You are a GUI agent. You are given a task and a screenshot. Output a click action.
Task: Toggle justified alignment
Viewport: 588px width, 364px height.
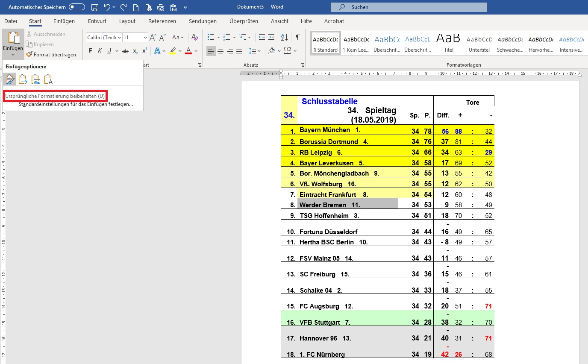[239, 51]
